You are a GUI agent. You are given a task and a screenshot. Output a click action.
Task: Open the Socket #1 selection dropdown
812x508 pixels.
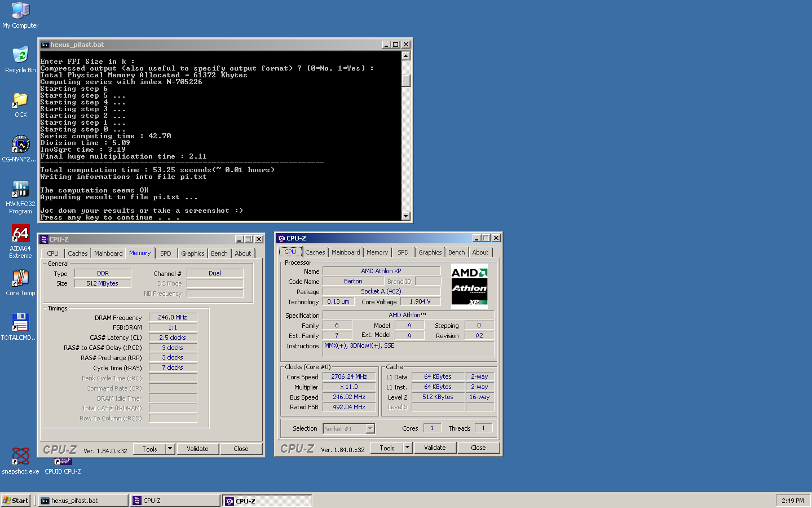349,429
